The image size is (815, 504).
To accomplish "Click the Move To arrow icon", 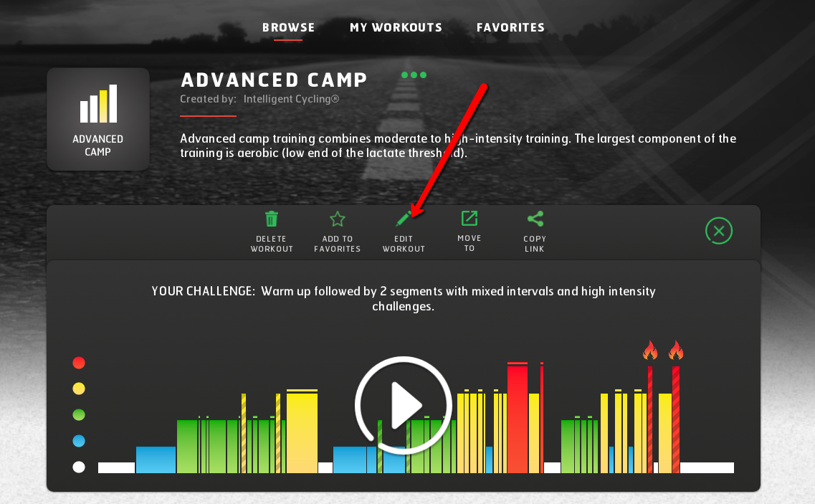I will 470,219.
